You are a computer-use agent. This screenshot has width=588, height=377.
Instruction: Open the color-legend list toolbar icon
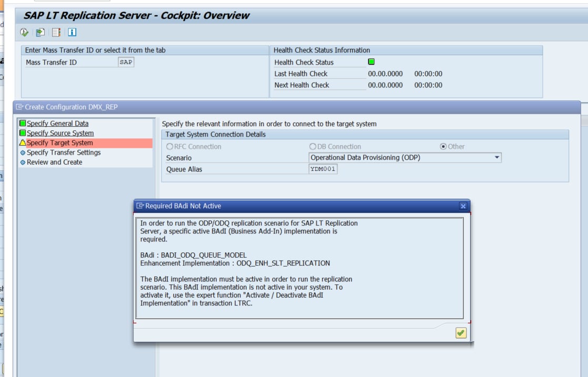[56, 33]
